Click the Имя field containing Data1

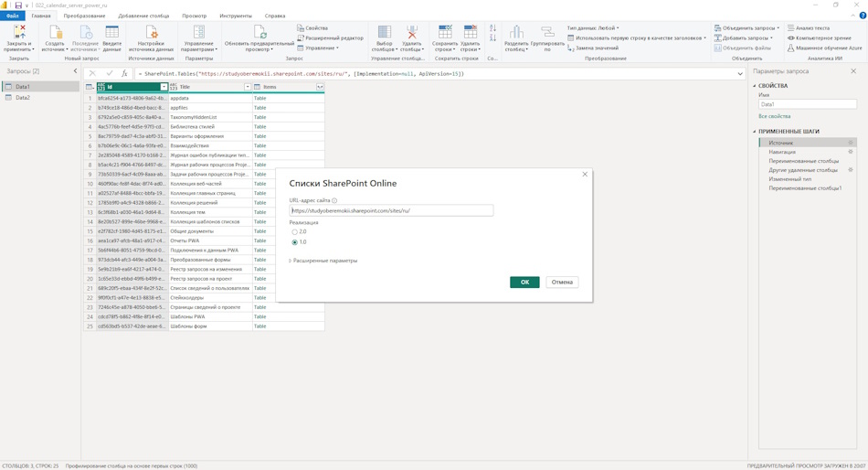pyautogui.click(x=807, y=104)
